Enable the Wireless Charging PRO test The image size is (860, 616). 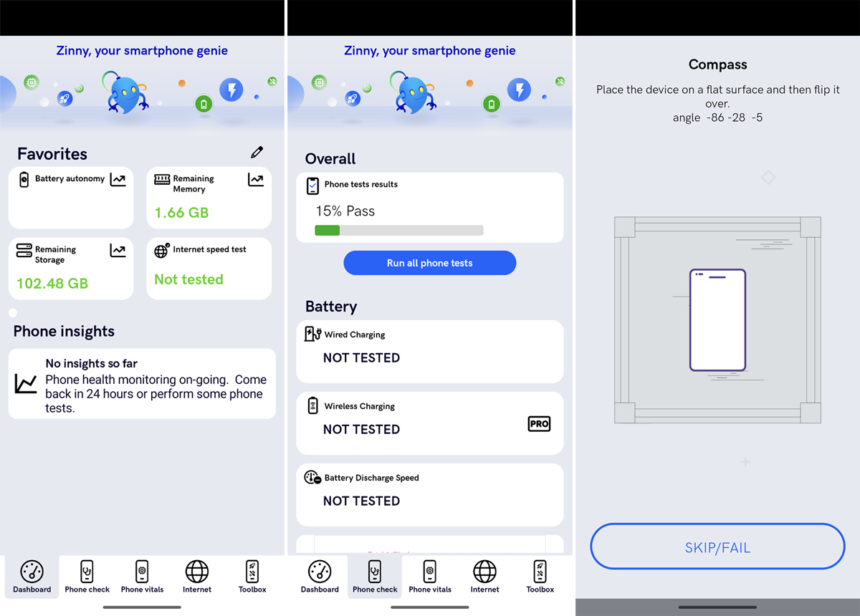(x=539, y=423)
